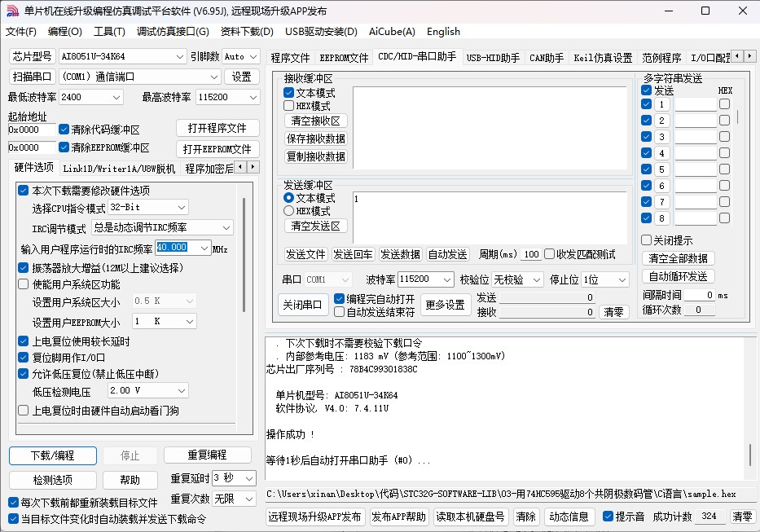Image resolution: width=760 pixels, height=532 pixels.
Task: Switch to the 程序文件 tab
Action: (290, 58)
